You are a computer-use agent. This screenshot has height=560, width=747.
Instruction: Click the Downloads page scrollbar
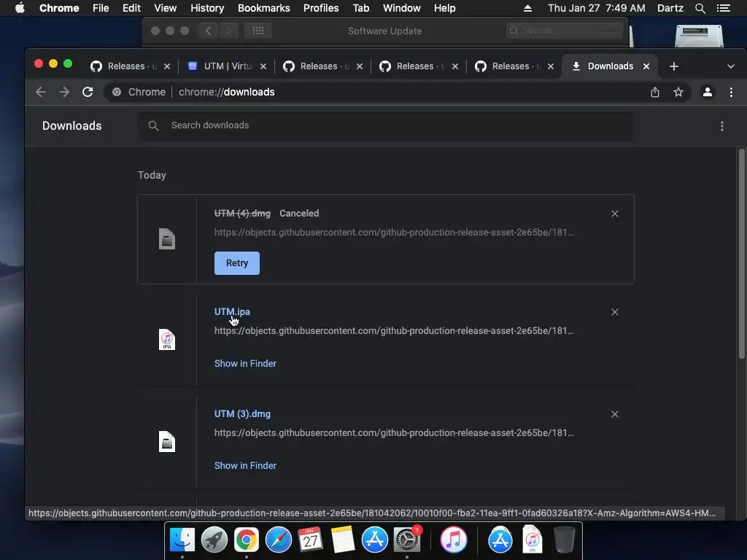(741, 254)
